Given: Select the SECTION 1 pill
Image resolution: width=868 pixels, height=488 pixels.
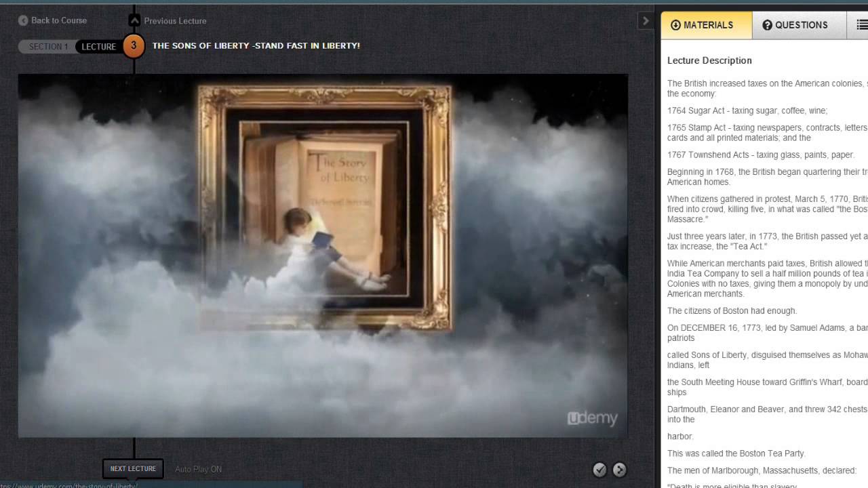Looking at the screenshot, I should [47, 47].
